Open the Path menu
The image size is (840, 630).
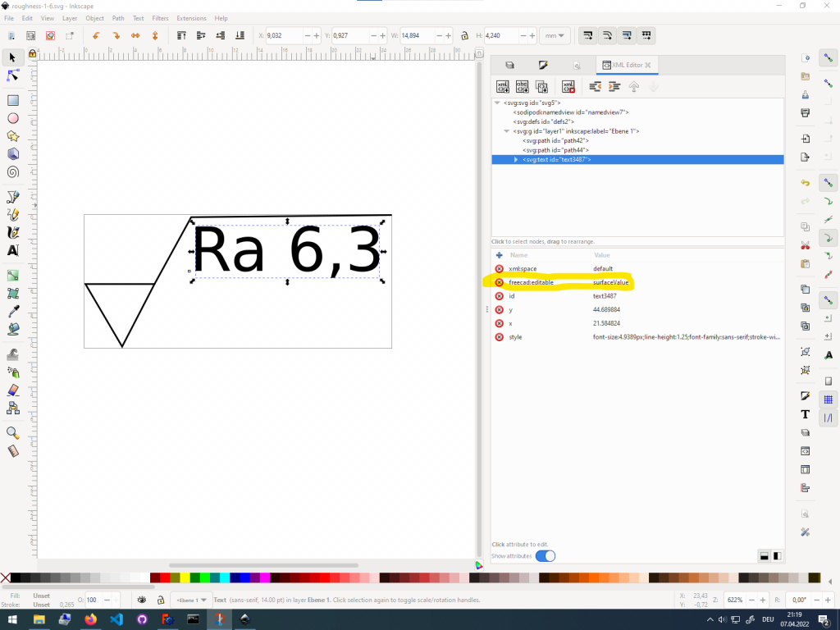(x=118, y=18)
